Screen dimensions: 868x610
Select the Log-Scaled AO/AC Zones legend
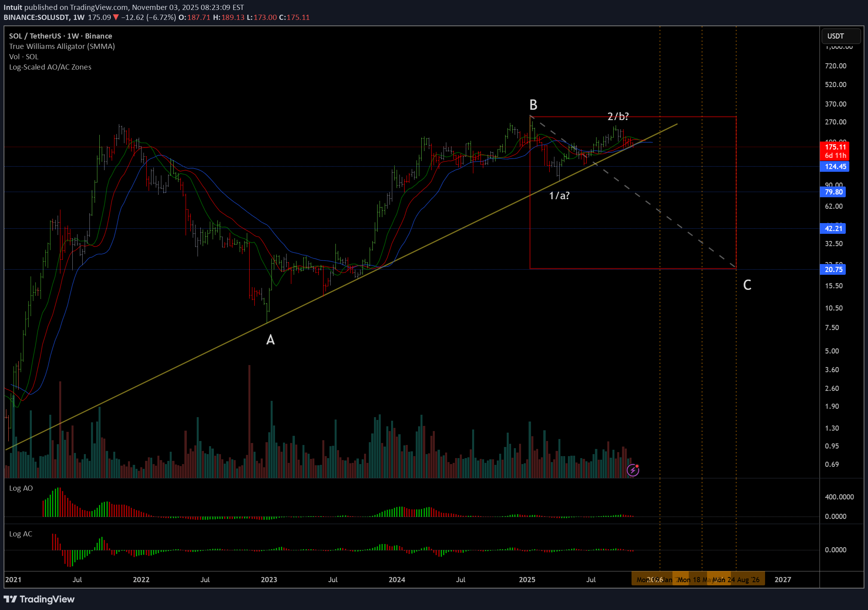[x=50, y=67]
